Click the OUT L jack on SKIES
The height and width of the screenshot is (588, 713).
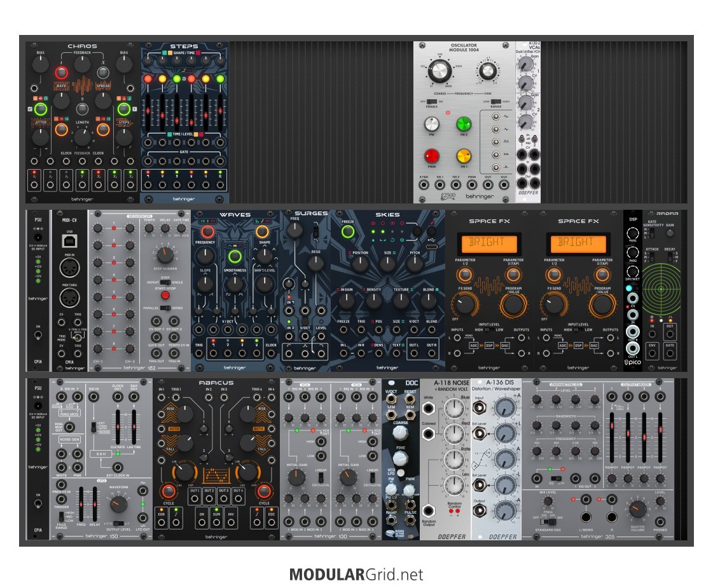pyautogui.click(x=414, y=353)
